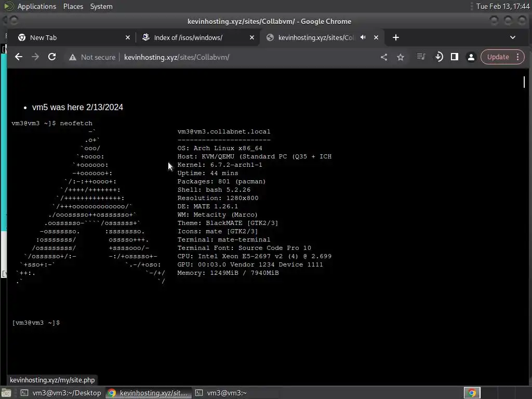Click the 'GPU: 00:03.0 Vendor 1234' line
The width and height of the screenshot is (532, 399).
250,264
